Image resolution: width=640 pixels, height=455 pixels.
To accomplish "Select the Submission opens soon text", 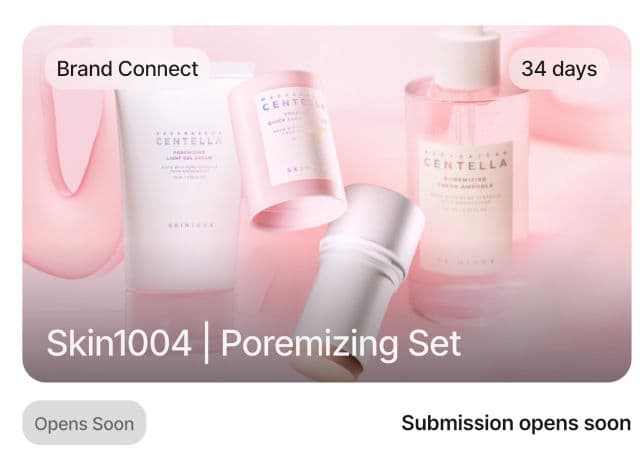I will click(516, 423).
